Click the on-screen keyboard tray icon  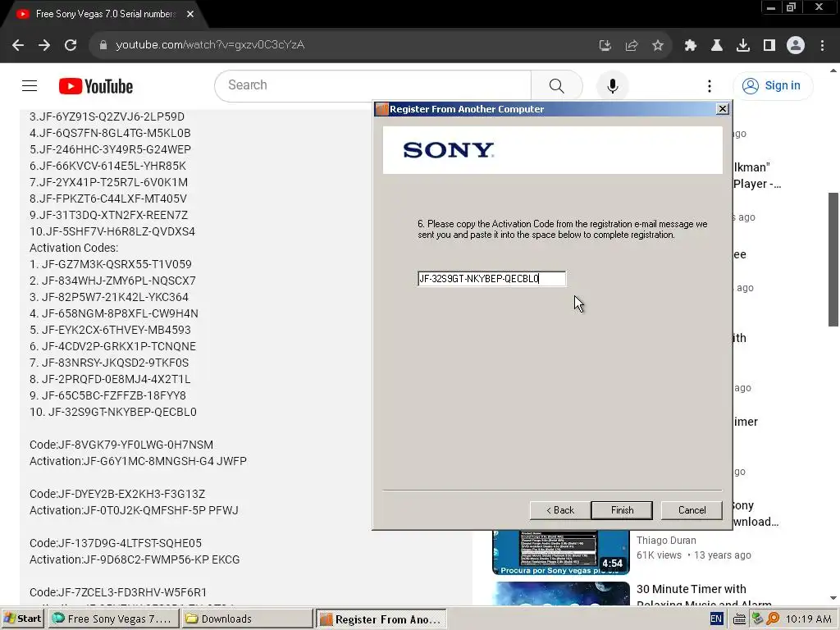coord(739,619)
